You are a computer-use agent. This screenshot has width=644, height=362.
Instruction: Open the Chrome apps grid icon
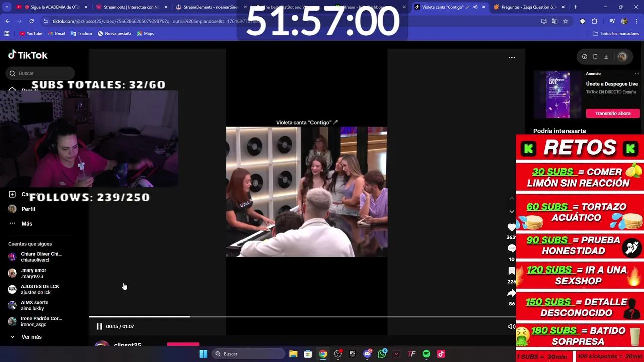[7, 34]
